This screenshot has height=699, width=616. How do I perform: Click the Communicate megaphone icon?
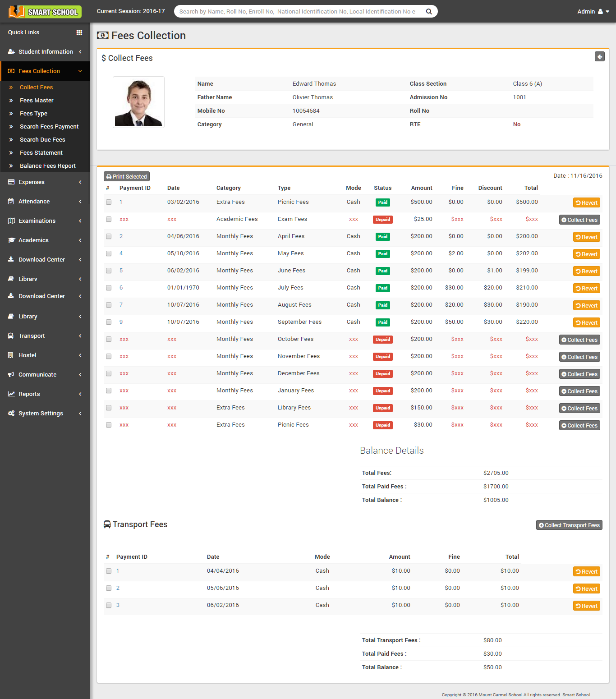10,374
